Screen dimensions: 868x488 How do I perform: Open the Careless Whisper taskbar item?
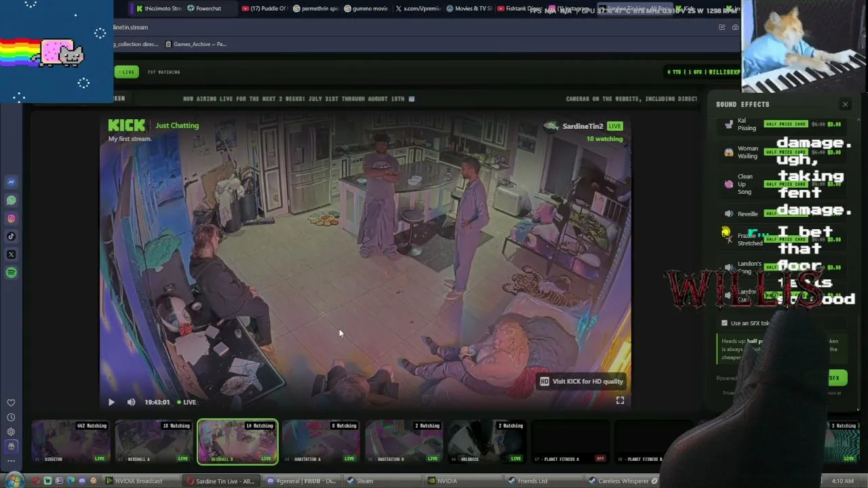pyautogui.click(x=624, y=481)
